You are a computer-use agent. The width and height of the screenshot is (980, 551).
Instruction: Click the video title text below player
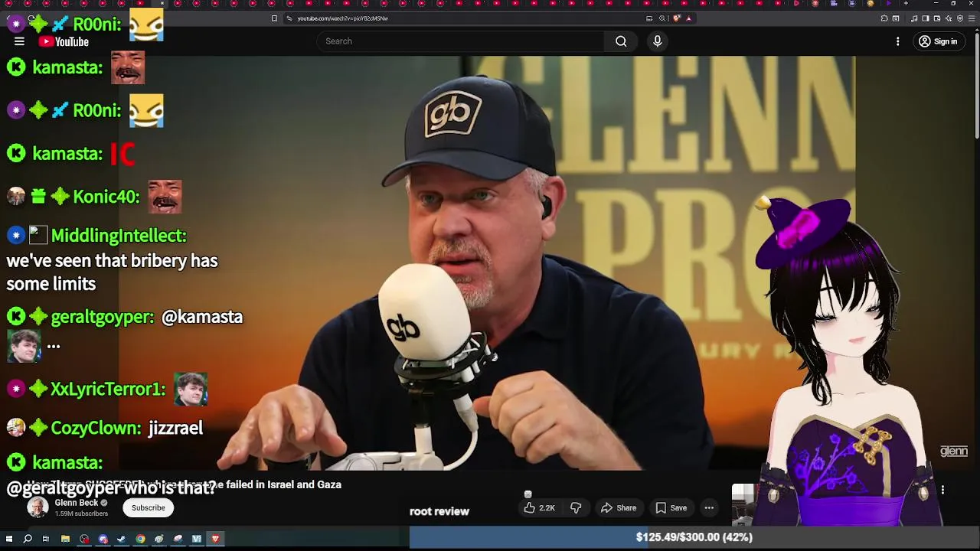184,484
